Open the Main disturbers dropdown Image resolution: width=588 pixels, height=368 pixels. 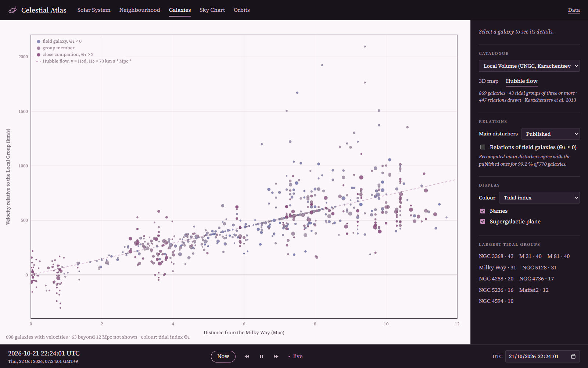tap(551, 134)
